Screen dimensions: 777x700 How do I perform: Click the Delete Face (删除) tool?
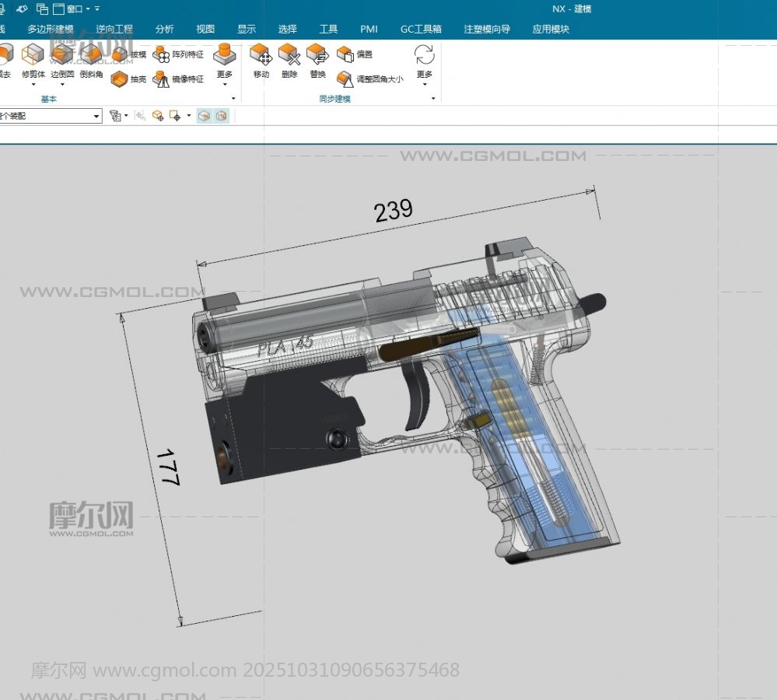(289, 61)
